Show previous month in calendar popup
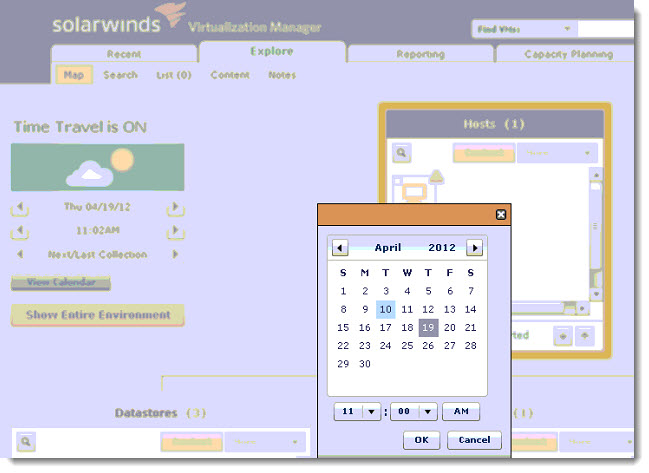Image resolution: width=649 pixels, height=473 pixels. tap(340, 248)
